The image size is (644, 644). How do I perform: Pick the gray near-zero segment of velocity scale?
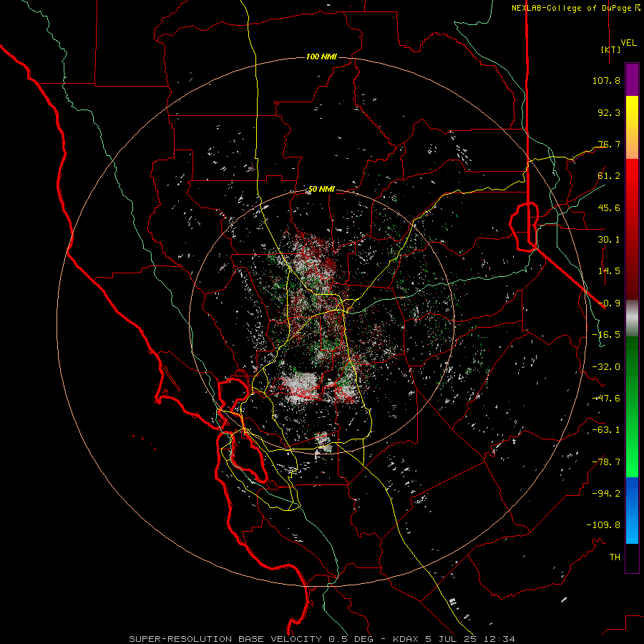pyautogui.click(x=632, y=318)
